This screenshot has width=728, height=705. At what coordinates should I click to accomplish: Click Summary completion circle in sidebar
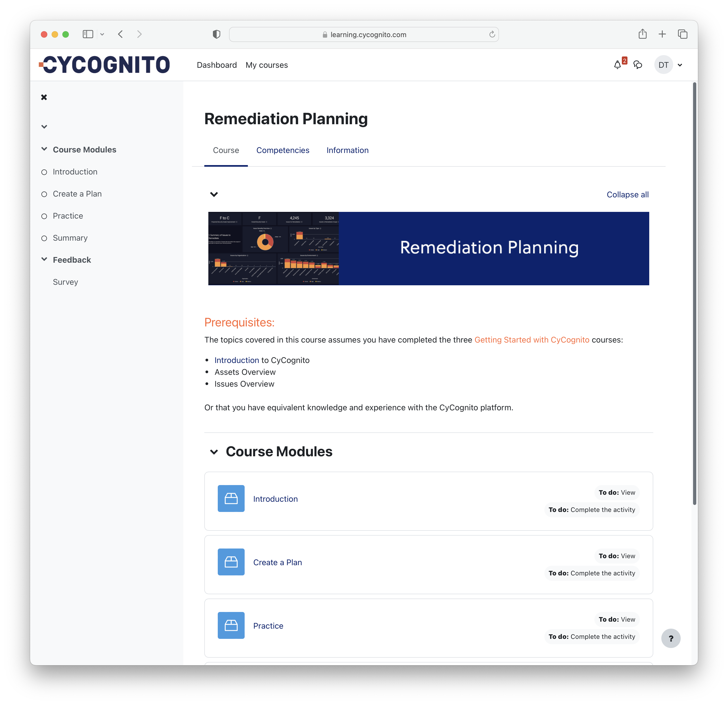[x=44, y=238]
